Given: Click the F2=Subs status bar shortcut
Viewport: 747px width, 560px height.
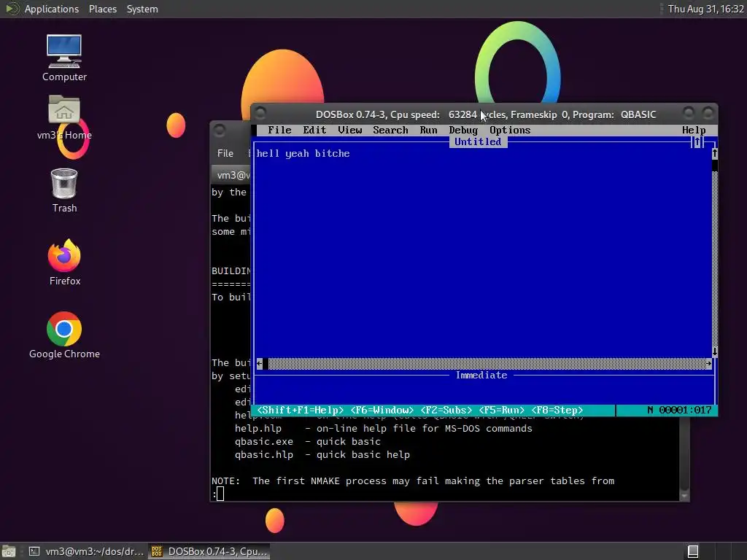Looking at the screenshot, I should coord(446,410).
